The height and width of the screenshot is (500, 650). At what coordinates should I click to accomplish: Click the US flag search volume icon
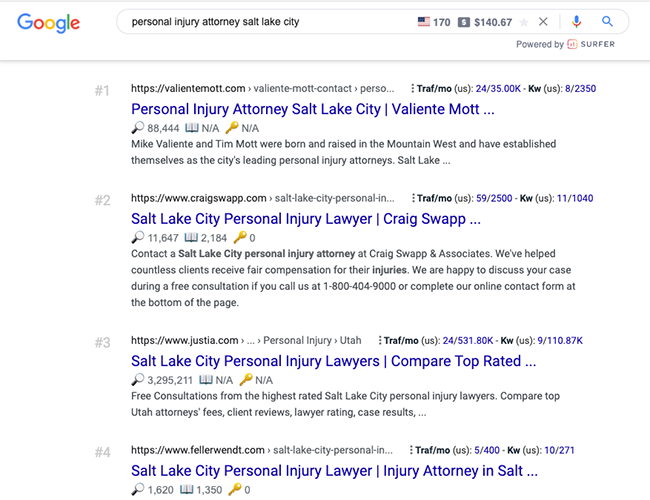424,21
